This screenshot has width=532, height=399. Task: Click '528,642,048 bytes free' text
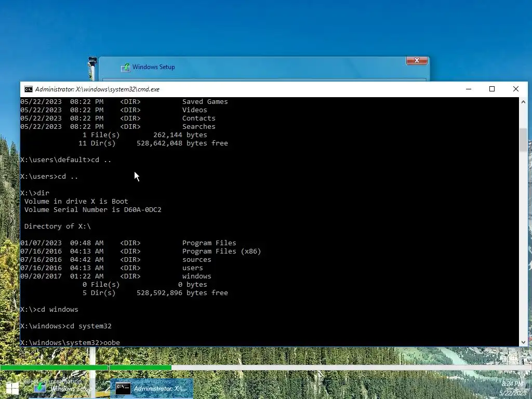pyautogui.click(x=182, y=143)
